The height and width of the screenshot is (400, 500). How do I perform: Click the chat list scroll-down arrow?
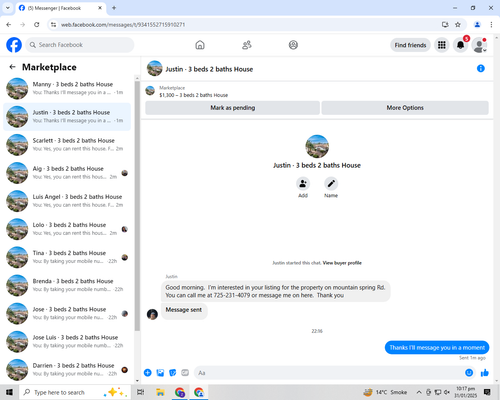(137, 381)
